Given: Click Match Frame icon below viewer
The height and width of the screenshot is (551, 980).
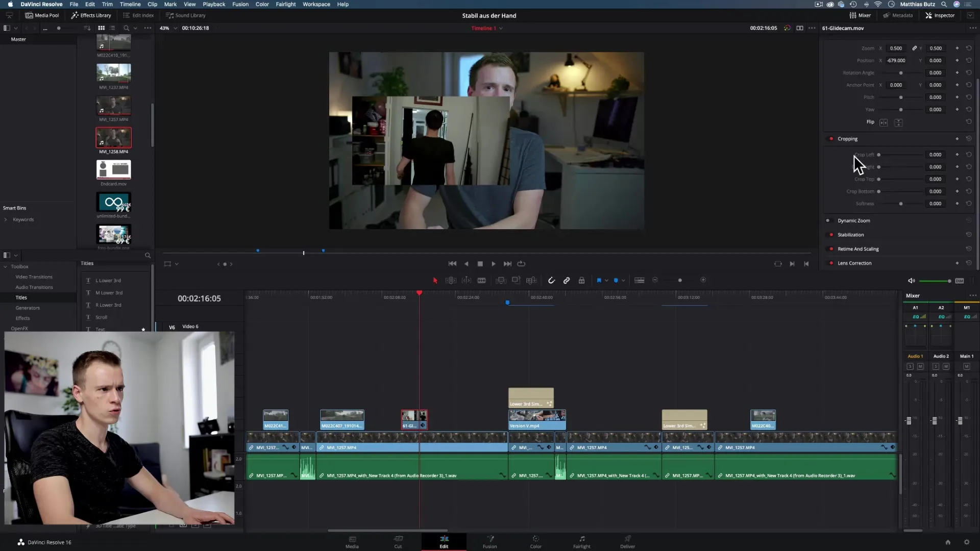Looking at the screenshot, I should (x=778, y=264).
